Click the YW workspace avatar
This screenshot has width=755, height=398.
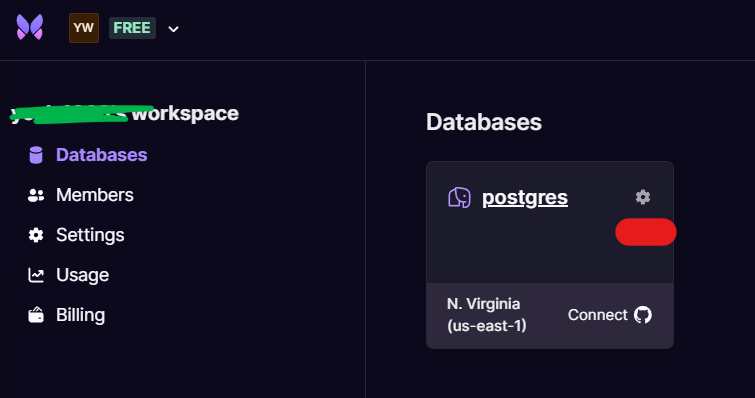[x=84, y=28]
